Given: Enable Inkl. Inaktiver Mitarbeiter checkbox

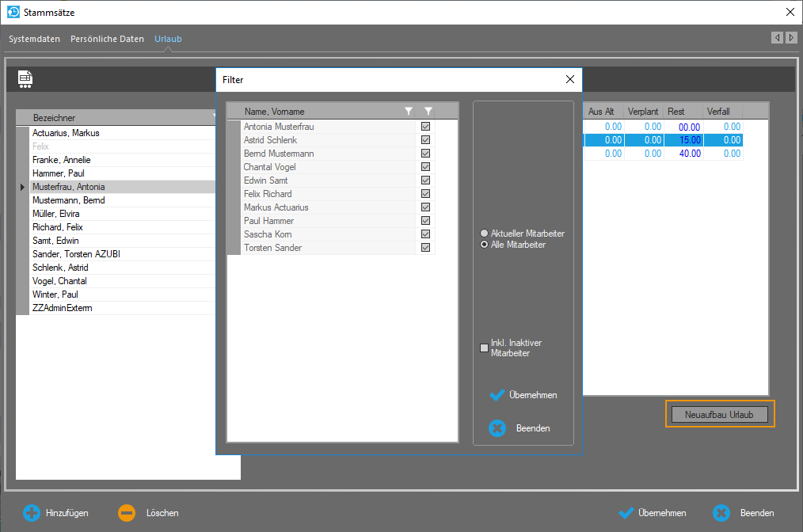Looking at the screenshot, I should [485, 348].
